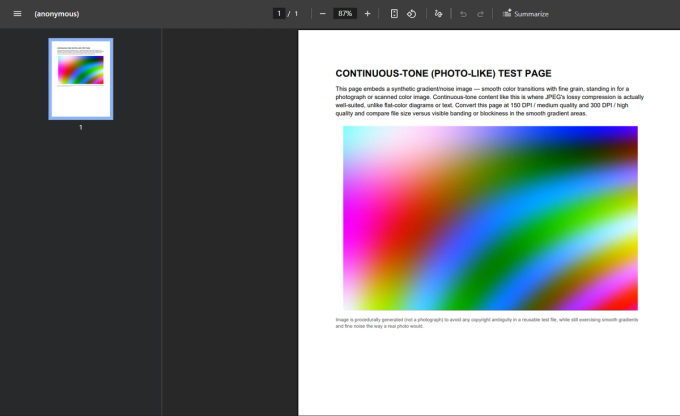Click the total page count 1
The image size is (680, 416).
click(296, 13)
